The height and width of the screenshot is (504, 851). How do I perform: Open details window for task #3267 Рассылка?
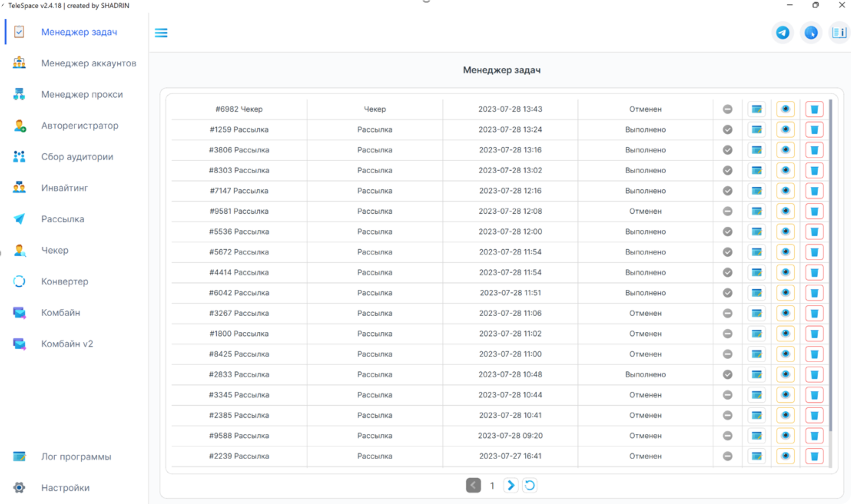click(757, 313)
